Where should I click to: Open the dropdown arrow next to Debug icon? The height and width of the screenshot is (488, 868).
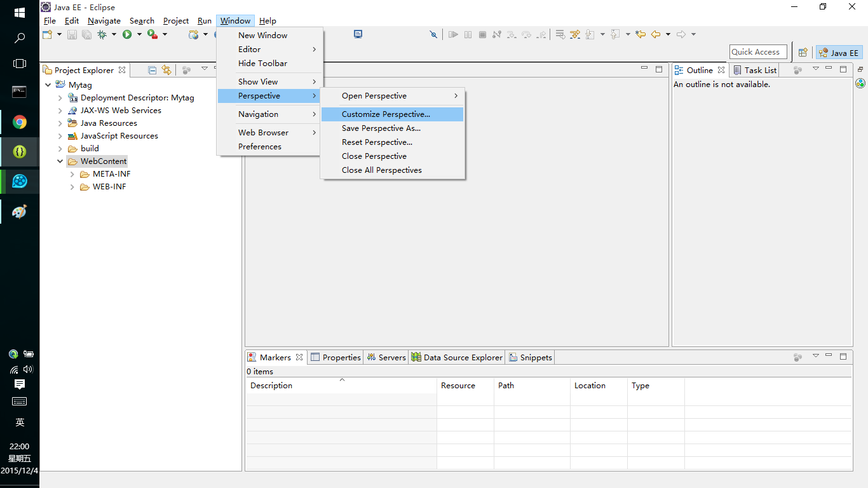click(114, 34)
